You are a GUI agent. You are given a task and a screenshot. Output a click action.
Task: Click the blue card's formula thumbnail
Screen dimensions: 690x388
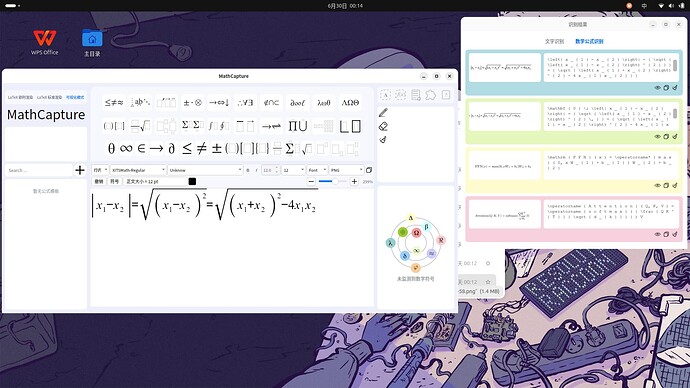click(x=505, y=67)
